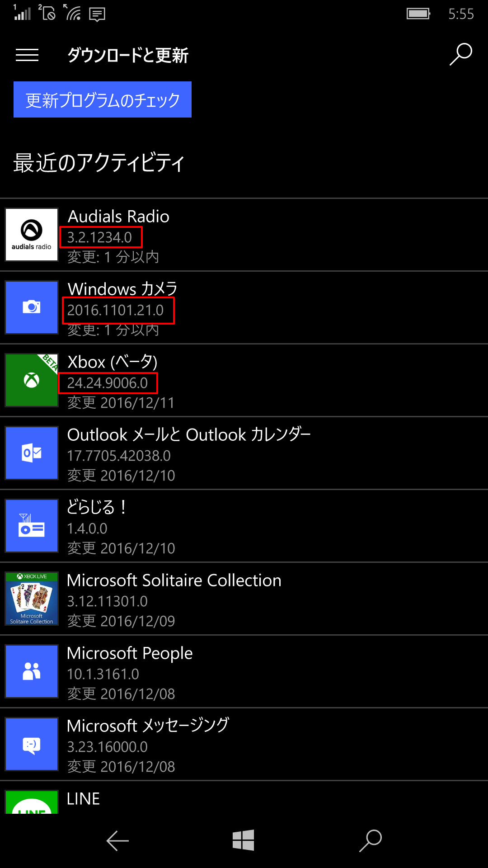
Task: Select 変更 2016/12/08 date under メッセージング
Action: point(121,767)
